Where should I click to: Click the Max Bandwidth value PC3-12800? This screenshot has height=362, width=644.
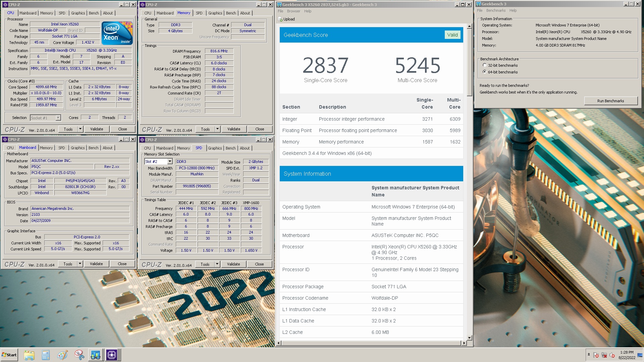197,168
